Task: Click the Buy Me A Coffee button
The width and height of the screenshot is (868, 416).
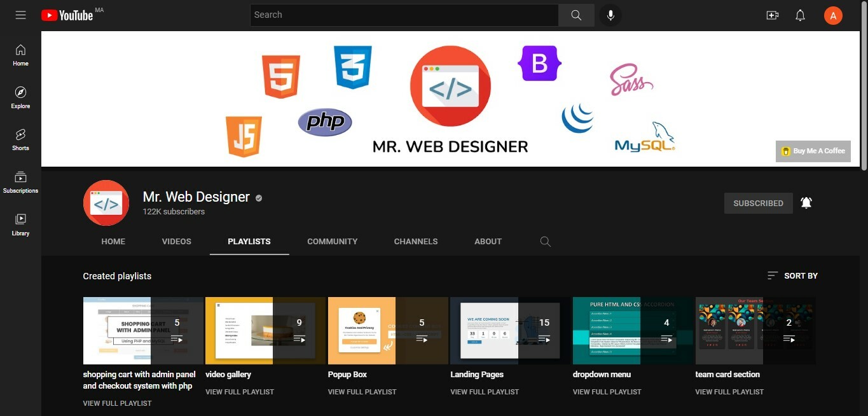Action: pyautogui.click(x=813, y=151)
